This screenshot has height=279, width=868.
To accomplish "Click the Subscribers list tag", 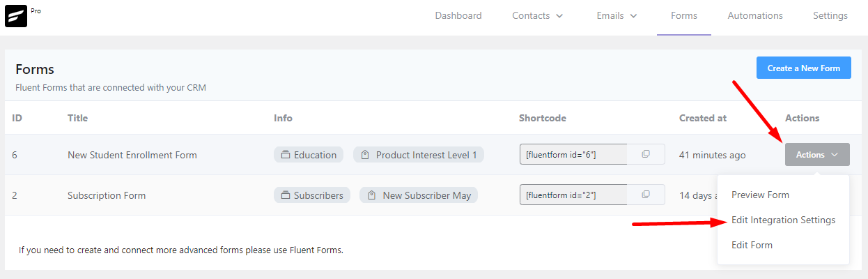I will tap(312, 195).
